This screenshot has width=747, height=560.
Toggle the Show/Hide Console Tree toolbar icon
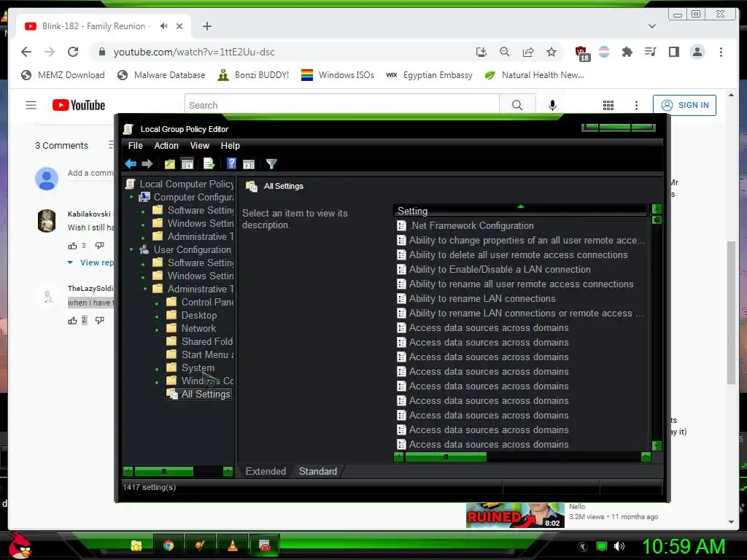point(187,164)
